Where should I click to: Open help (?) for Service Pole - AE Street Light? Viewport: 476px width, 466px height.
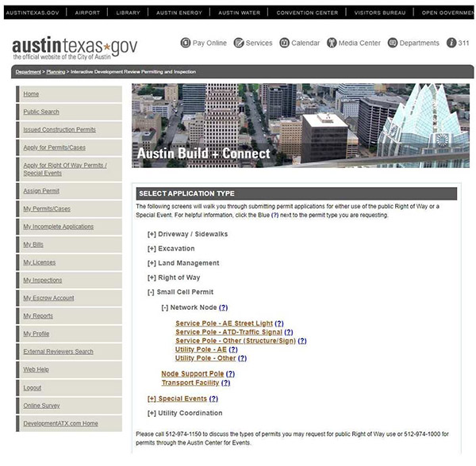click(x=279, y=323)
